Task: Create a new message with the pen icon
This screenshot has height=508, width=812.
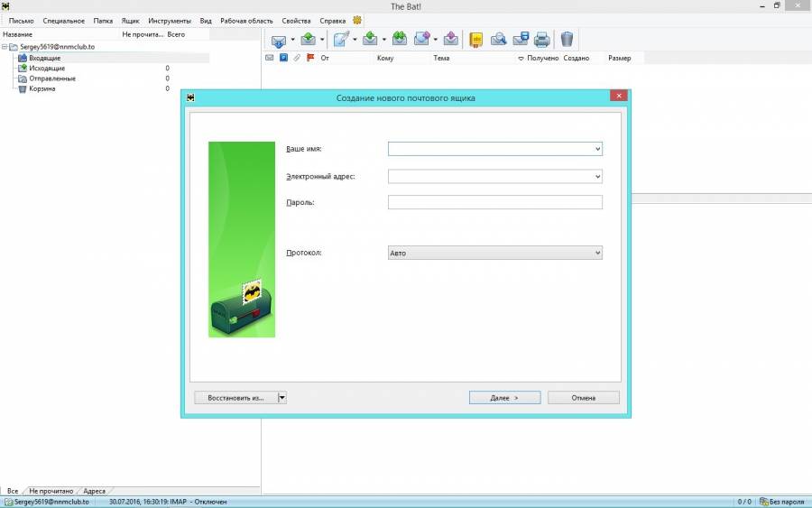Action: click(340, 40)
